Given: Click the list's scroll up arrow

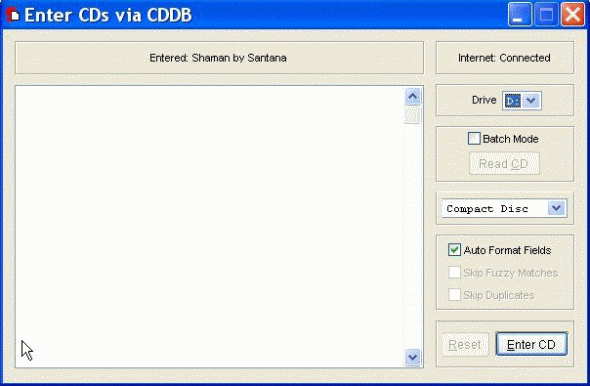Looking at the screenshot, I should click(x=412, y=97).
